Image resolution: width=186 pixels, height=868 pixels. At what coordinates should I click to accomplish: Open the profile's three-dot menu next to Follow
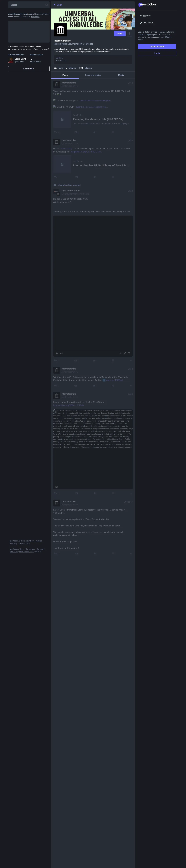pyautogui.click(x=129, y=34)
